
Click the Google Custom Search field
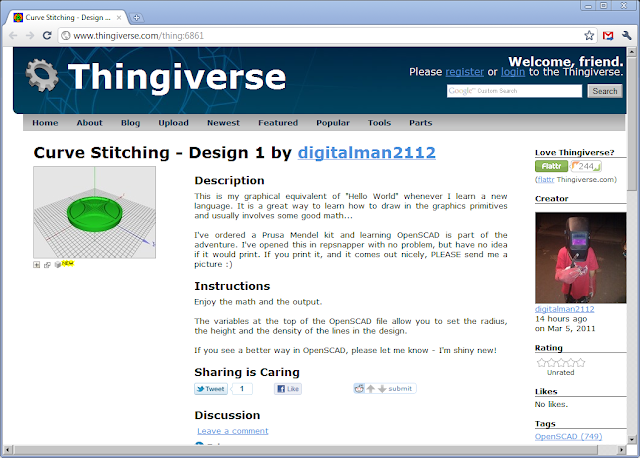514,91
